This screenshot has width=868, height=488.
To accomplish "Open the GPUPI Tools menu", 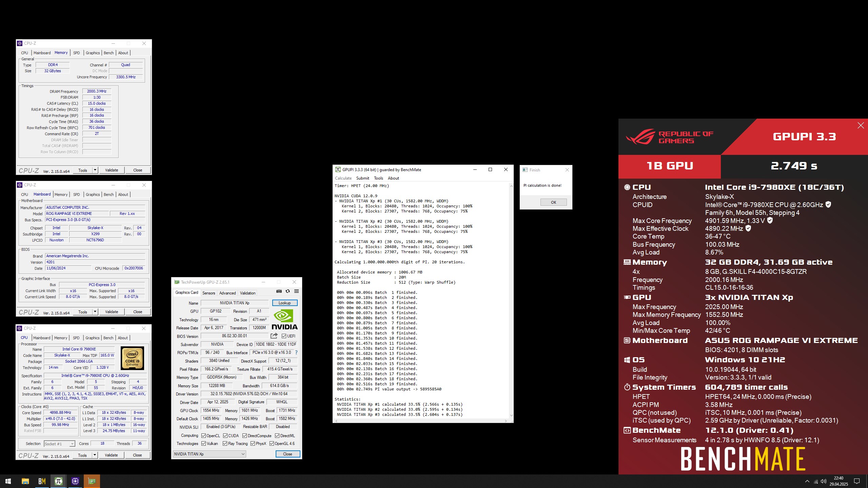I will click(x=378, y=178).
